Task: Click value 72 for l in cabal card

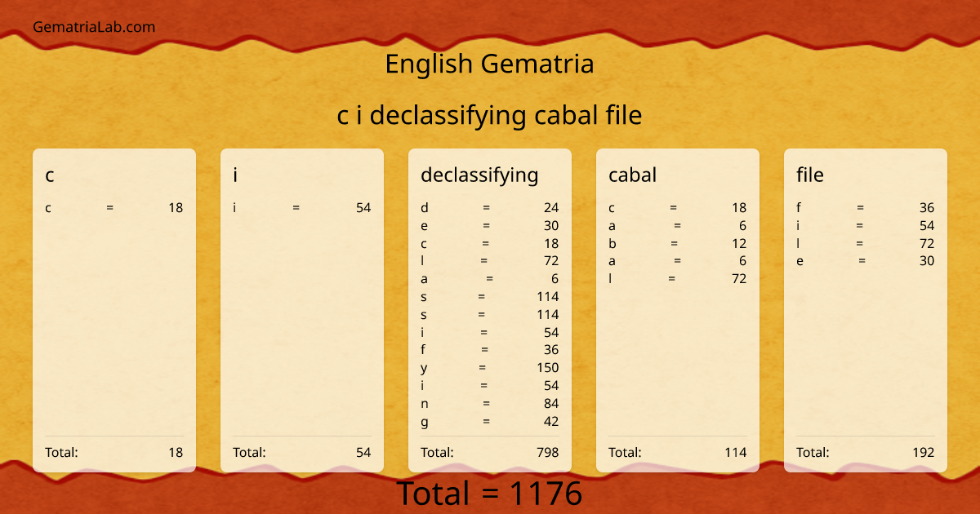Action: [x=739, y=279]
